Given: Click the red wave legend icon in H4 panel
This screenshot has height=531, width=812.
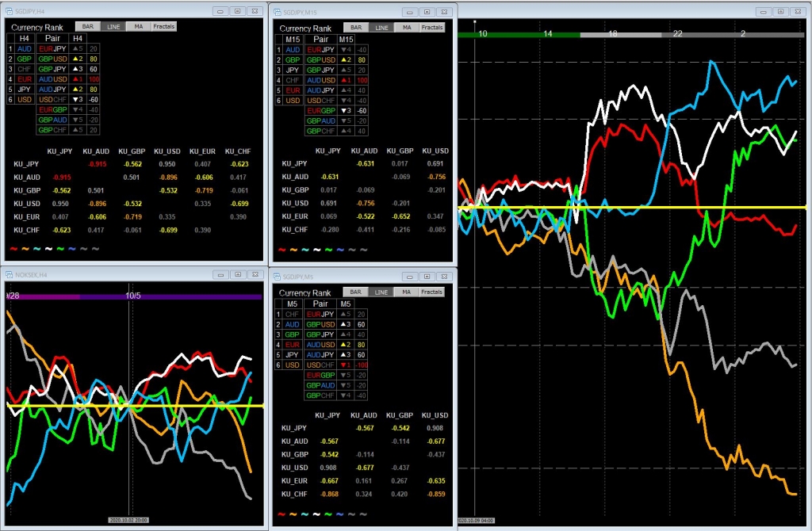Looking at the screenshot, I should 13,247.
